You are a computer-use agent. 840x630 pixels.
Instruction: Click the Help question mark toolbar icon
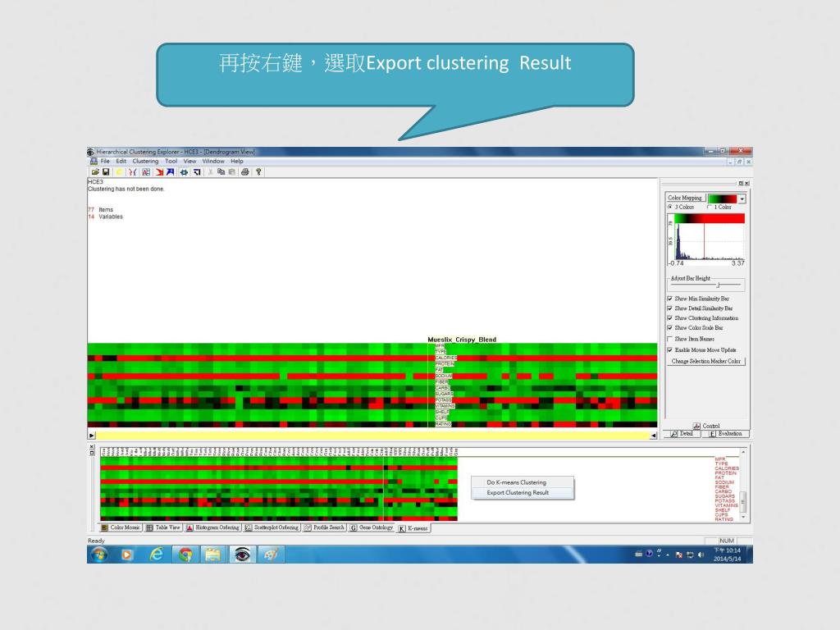258,172
